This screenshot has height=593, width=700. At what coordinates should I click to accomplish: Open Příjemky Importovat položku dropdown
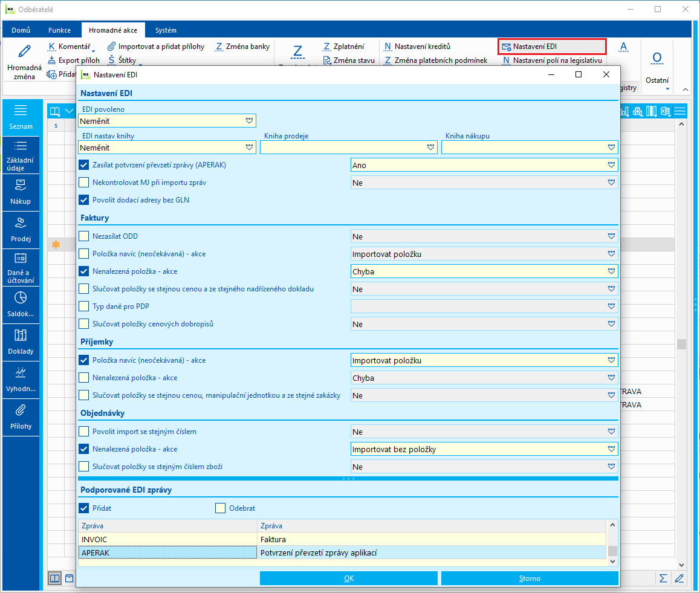click(x=611, y=360)
